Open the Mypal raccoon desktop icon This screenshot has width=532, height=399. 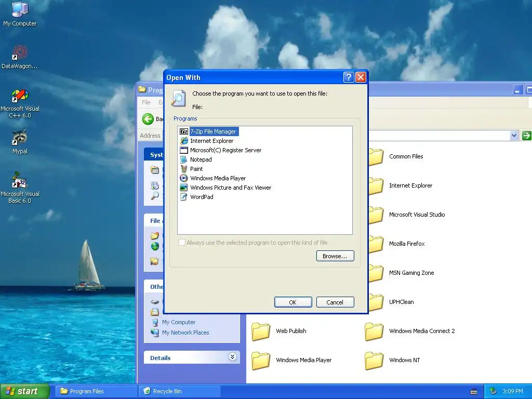click(x=20, y=138)
